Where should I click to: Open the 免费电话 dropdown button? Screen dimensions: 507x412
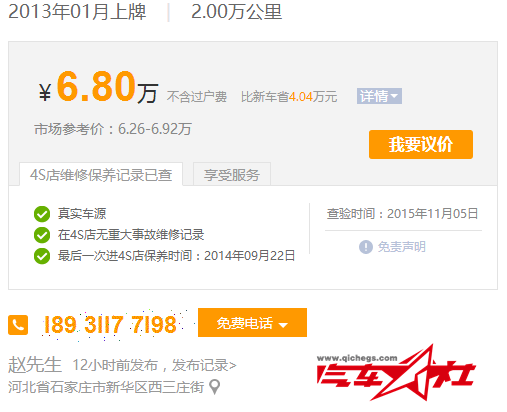pyautogui.click(x=252, y=323)
